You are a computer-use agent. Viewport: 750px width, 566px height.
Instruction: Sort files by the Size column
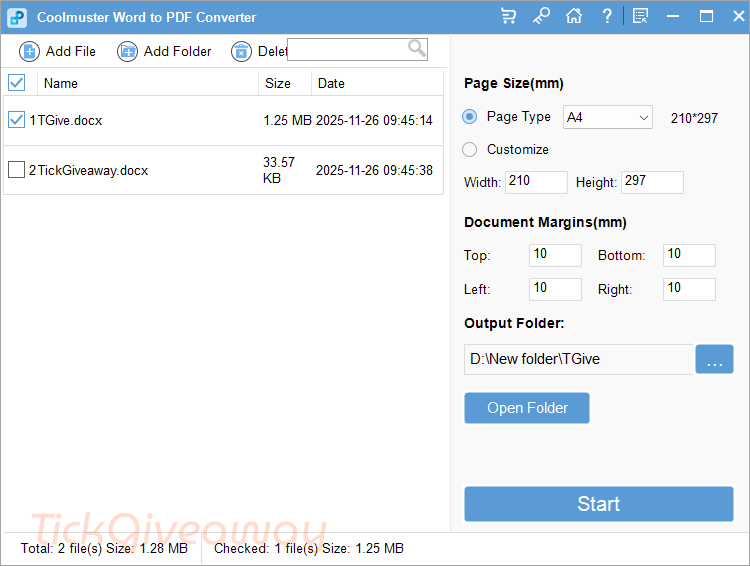(278, 83)
